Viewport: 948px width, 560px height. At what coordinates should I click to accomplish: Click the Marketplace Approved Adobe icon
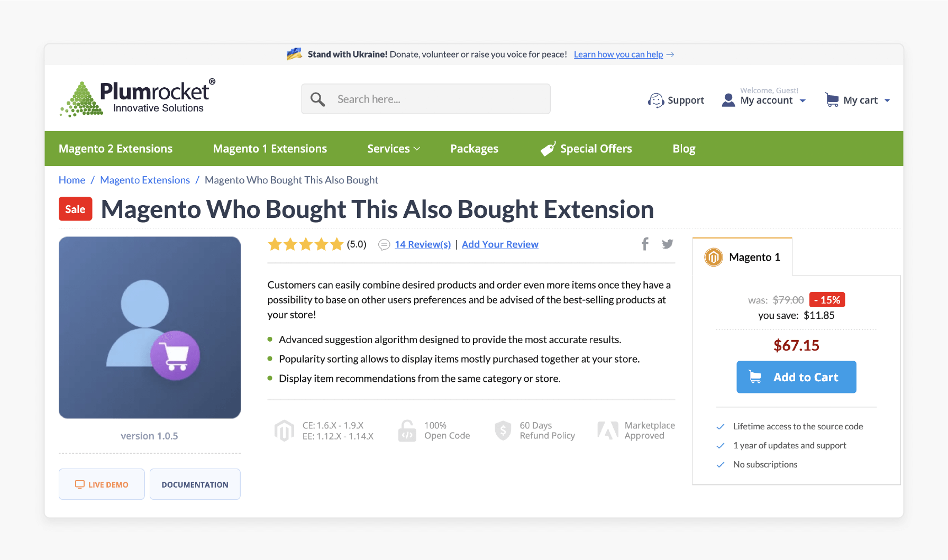click(607, 430)
